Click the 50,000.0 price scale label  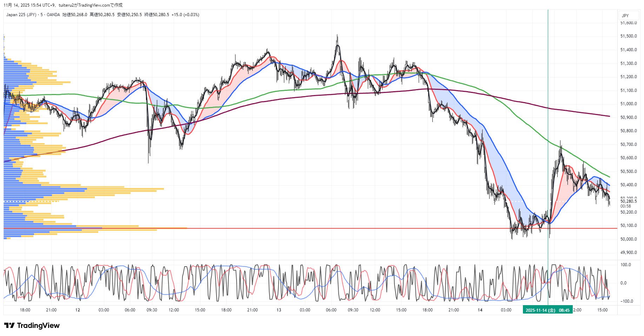(x=628, y=239)
